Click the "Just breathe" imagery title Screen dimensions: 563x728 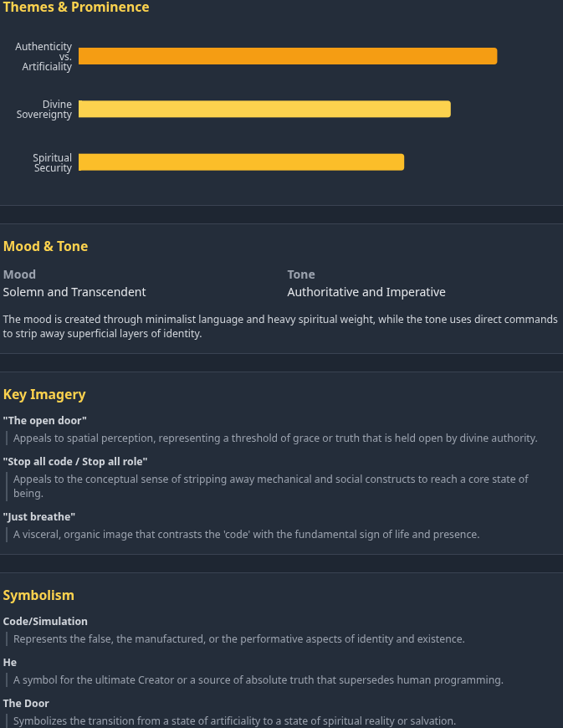click(x=39, y=516)
